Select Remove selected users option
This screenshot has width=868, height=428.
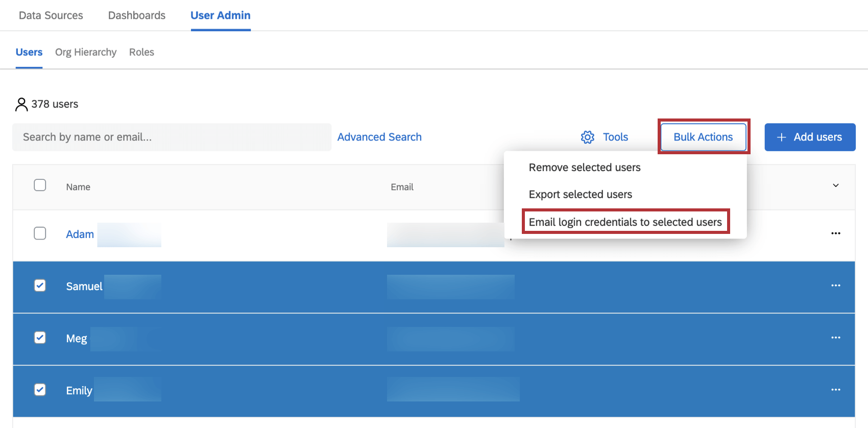[x=585, y=168]
